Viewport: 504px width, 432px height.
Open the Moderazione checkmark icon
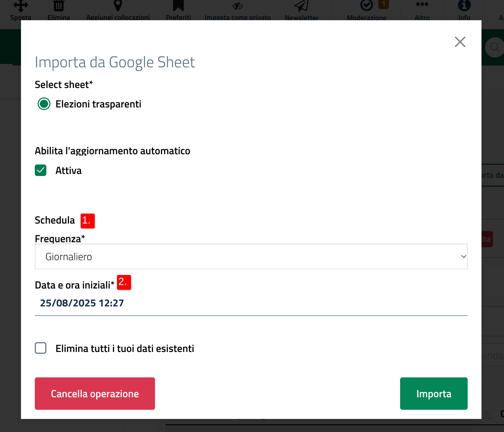[367, 5]
